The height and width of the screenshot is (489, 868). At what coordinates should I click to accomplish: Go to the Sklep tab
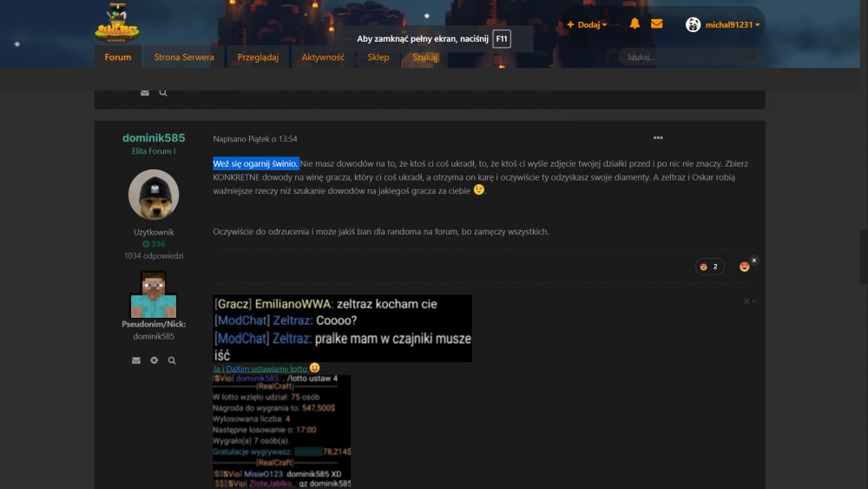pyautogui.click(x=378, y=57)
